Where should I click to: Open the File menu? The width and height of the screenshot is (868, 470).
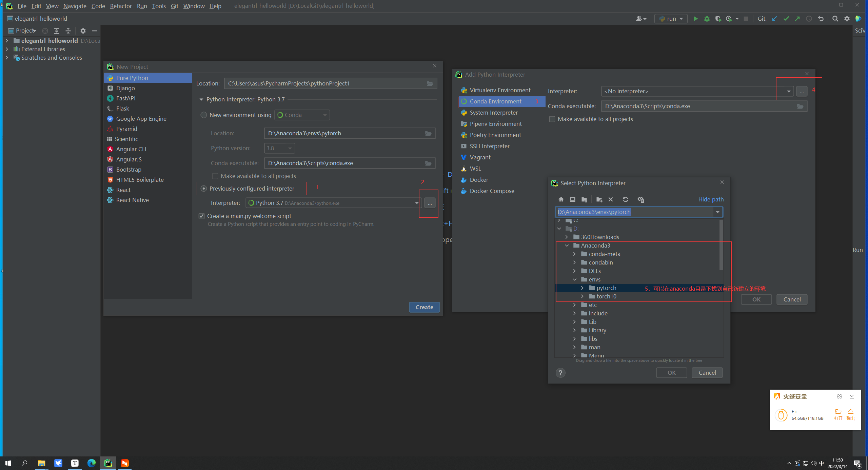[22, 6]
